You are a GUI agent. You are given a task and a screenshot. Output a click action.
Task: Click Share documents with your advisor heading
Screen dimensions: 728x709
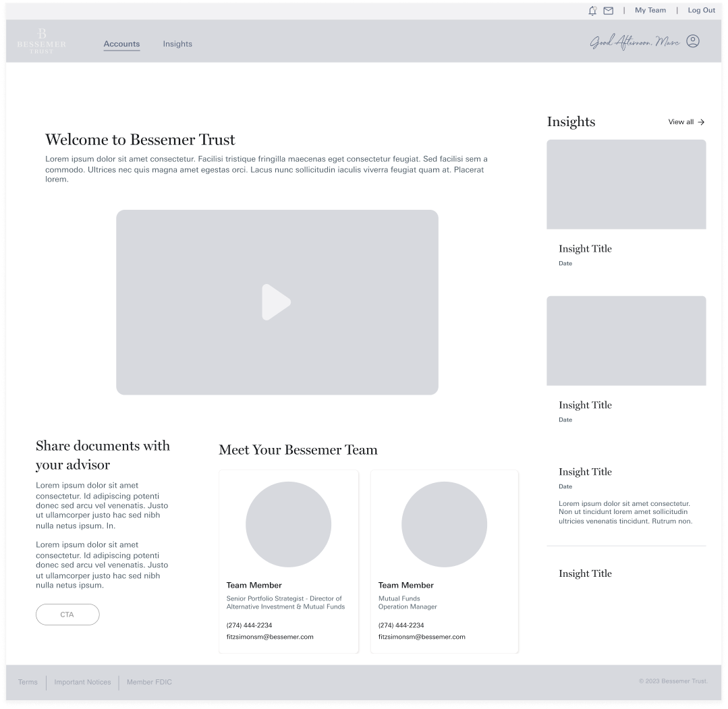tap(103, 455)
